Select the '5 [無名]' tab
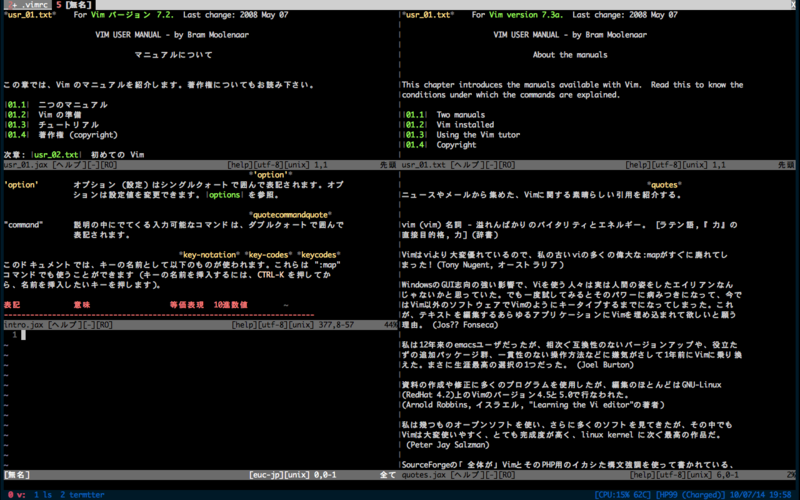800x500 pixels. point(74,5)
